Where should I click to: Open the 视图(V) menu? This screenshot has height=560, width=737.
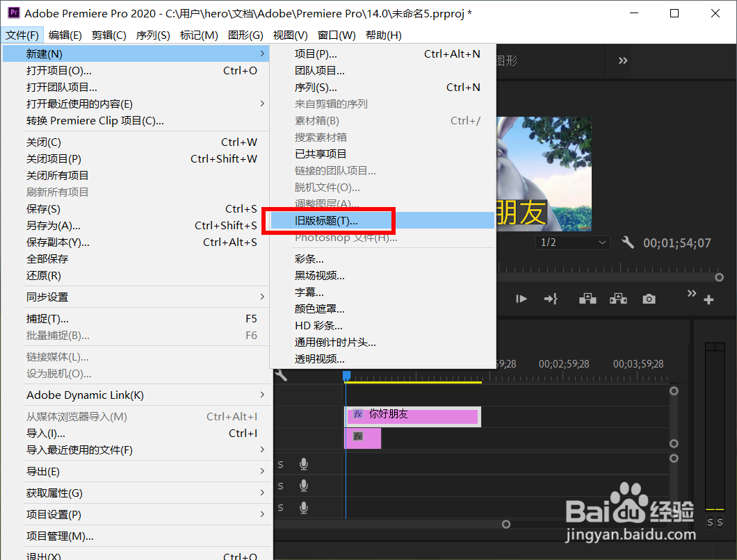coord(291,35)
